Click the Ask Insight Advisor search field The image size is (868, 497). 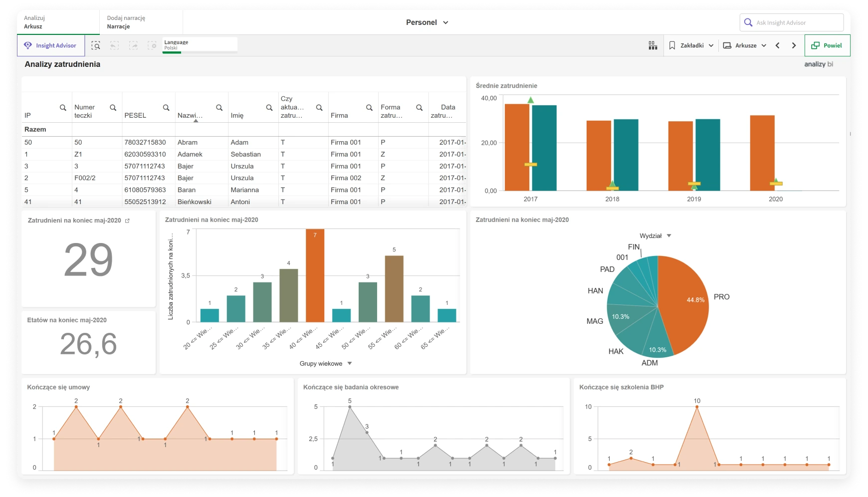[796, 22]
